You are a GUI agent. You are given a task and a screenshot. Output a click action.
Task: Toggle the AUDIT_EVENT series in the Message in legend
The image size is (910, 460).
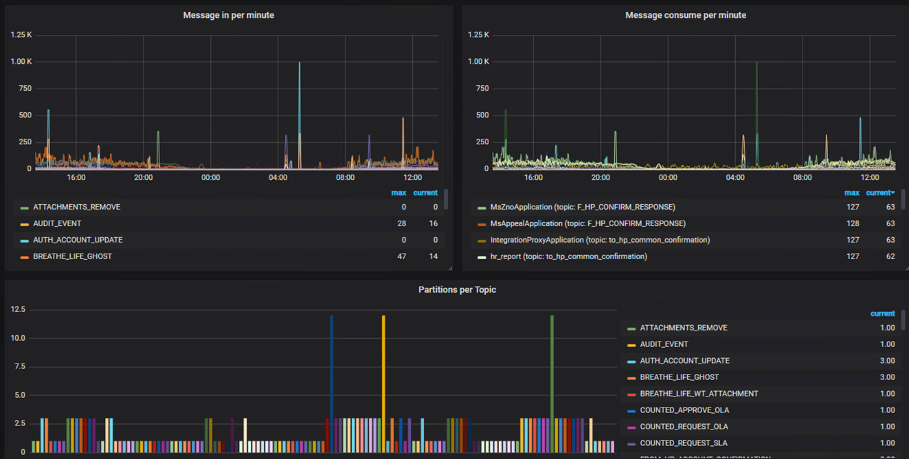pos(57,223)
